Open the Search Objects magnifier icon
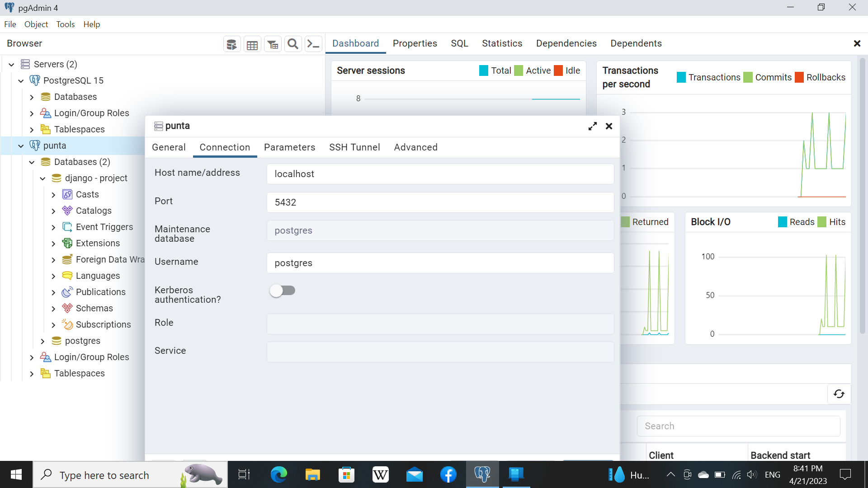Viewport: 868px width, 488px height. click(x=293, y=44)
